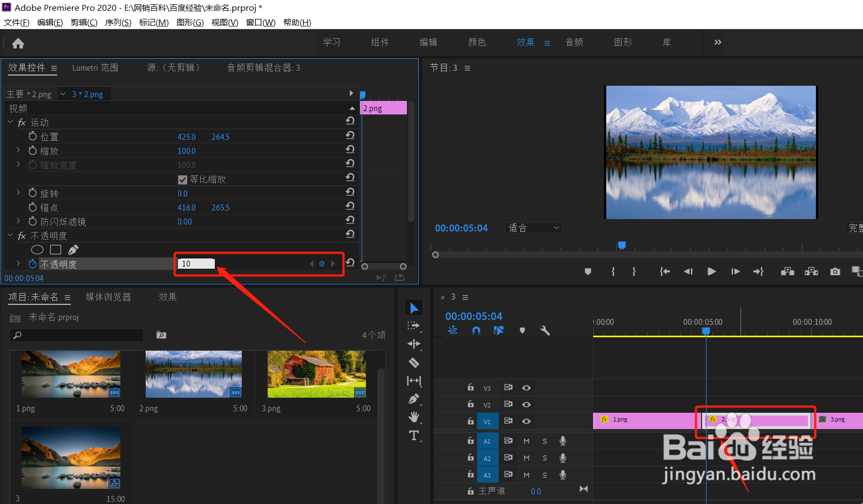The height and width of the screenshot is (504, 863).
Task: Open the 文件(F) menu
Action: click(x=17, y=23)
